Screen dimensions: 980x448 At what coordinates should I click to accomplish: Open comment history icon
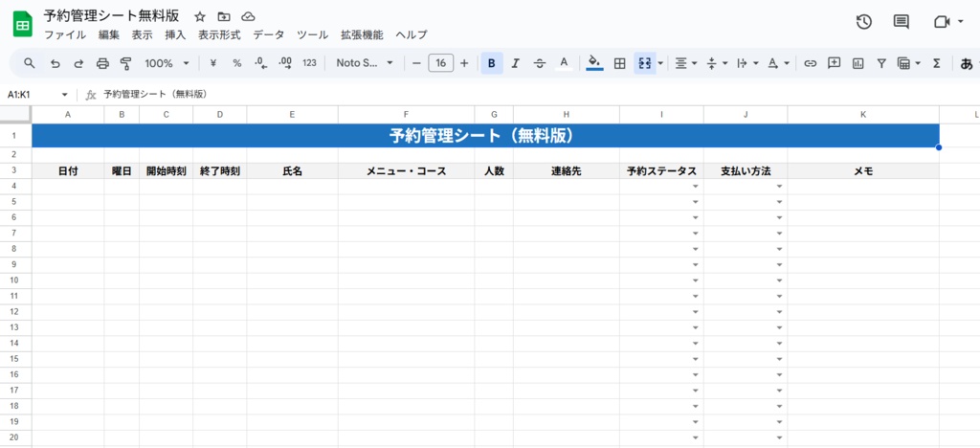tap(901, 22)
